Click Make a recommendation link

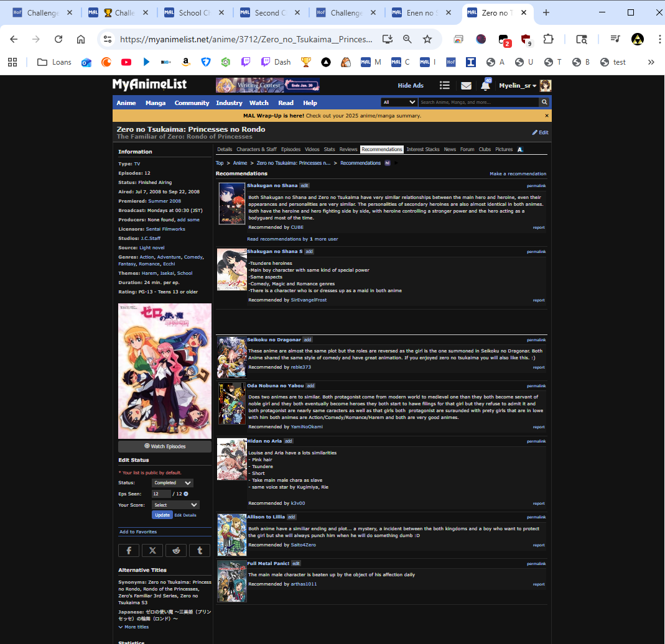coord(518,173)
